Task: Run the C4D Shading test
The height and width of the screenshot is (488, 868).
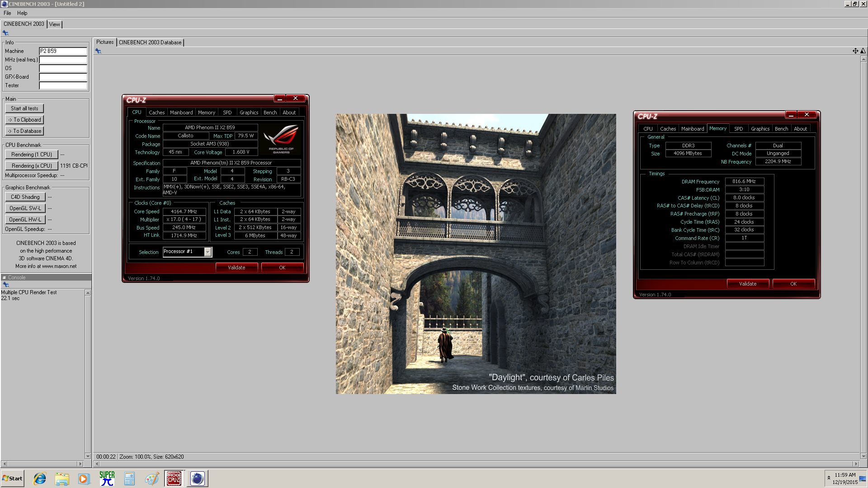Action: tap(25, 197)
